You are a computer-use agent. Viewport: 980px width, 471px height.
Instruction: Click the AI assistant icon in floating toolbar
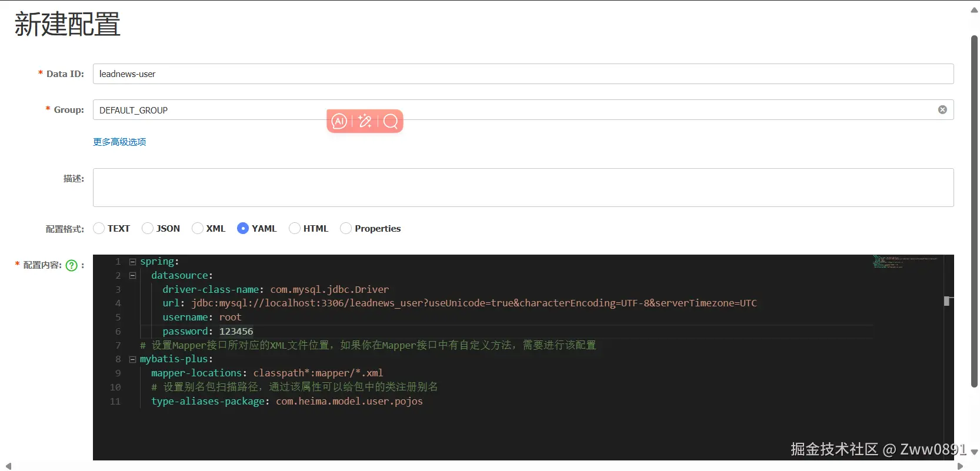[339, 121]
